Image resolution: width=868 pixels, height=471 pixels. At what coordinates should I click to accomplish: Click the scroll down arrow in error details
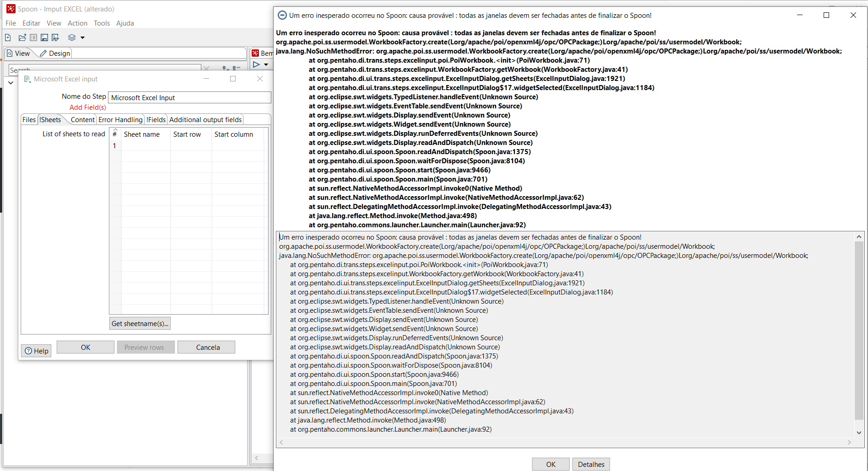point(859,433)
